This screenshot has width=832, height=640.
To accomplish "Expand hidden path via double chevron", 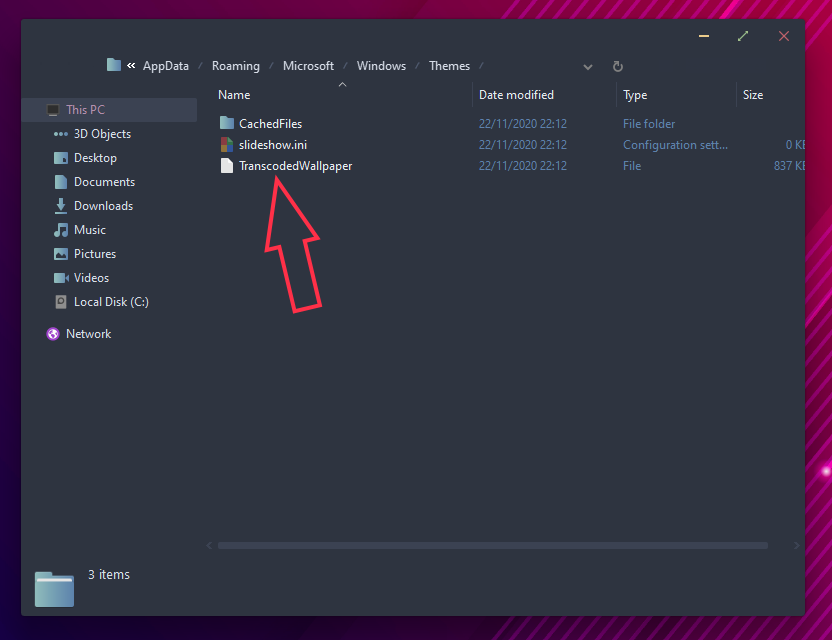I will (x=131, y=66).
